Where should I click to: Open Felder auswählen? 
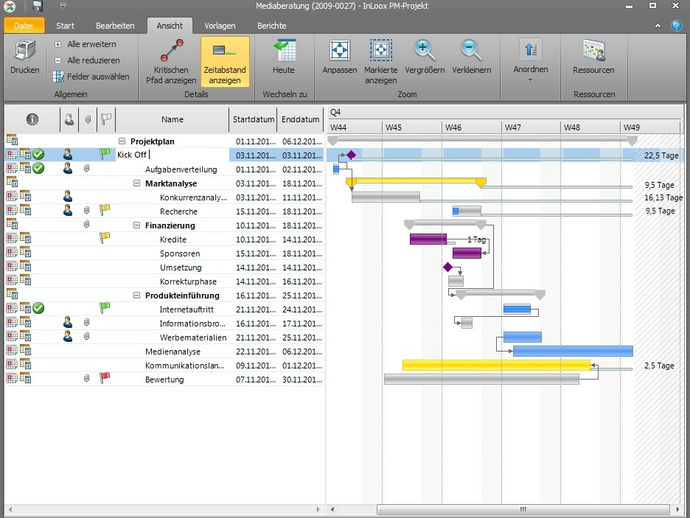(x=91, y=77)
